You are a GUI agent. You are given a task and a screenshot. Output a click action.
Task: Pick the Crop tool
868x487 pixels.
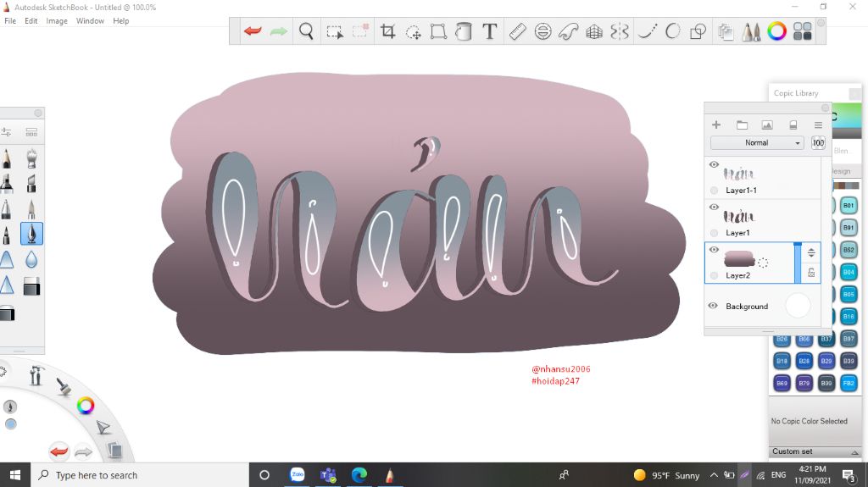tap(387, 31)
